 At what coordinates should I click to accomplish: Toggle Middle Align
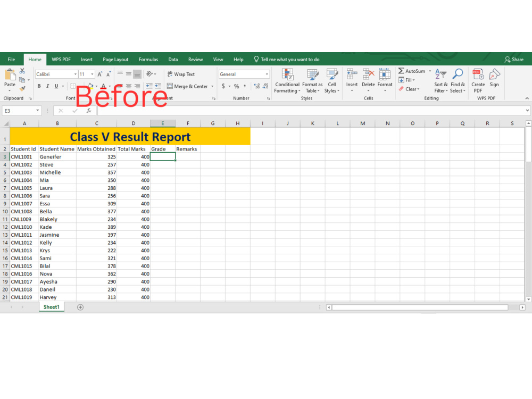coord(129,73)
